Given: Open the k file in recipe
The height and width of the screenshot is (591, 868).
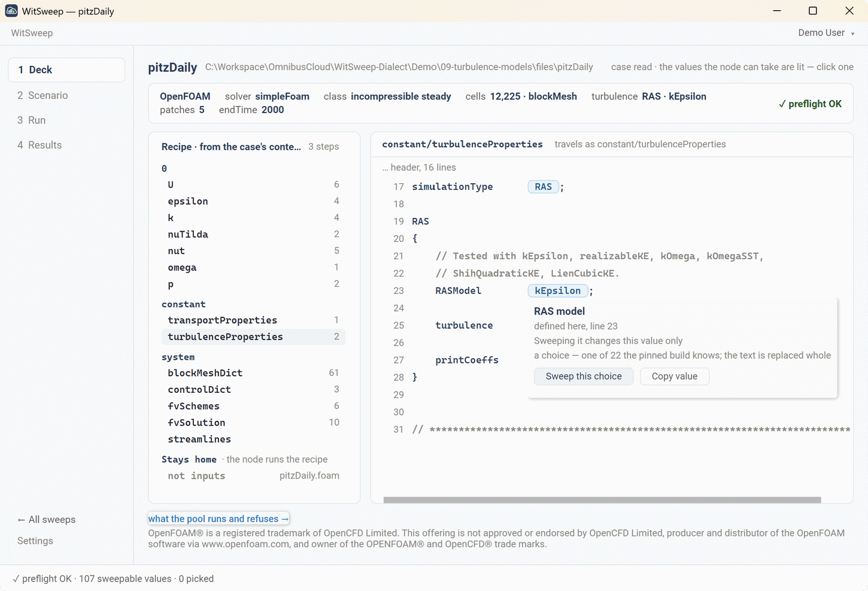Looking at the screenshot, I should click(x=253, y=218).
